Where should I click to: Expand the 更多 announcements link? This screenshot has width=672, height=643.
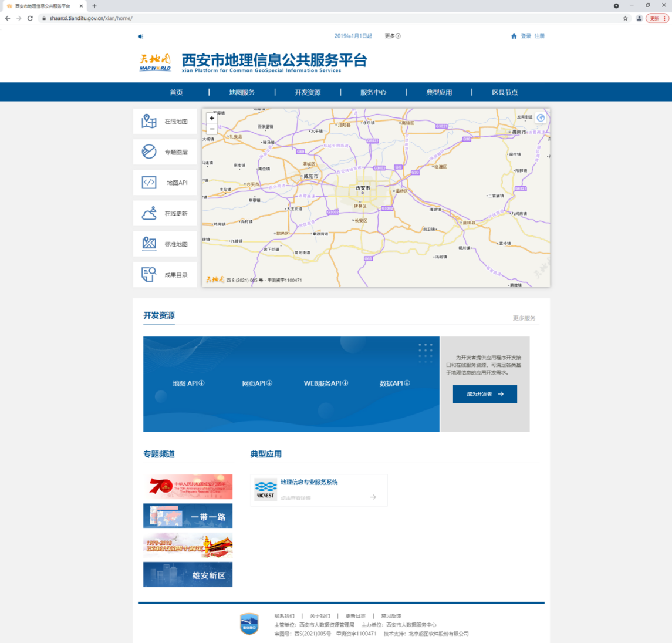tap(393, 36)
